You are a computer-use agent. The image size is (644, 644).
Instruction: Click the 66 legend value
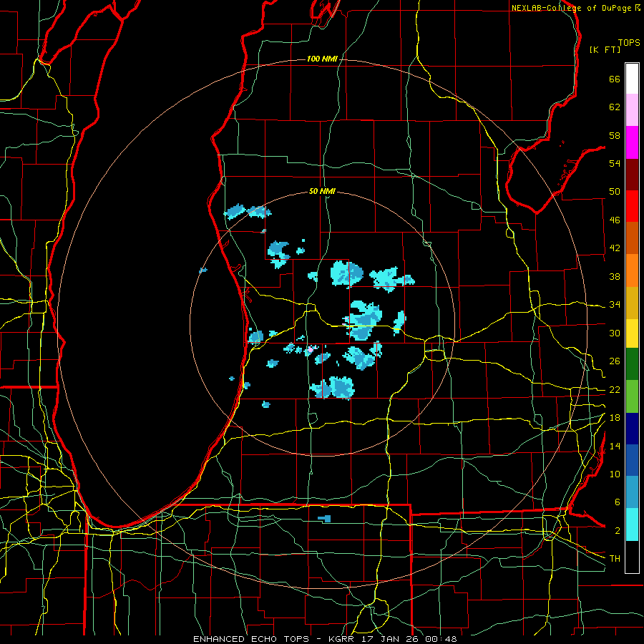tap(615, 79)
